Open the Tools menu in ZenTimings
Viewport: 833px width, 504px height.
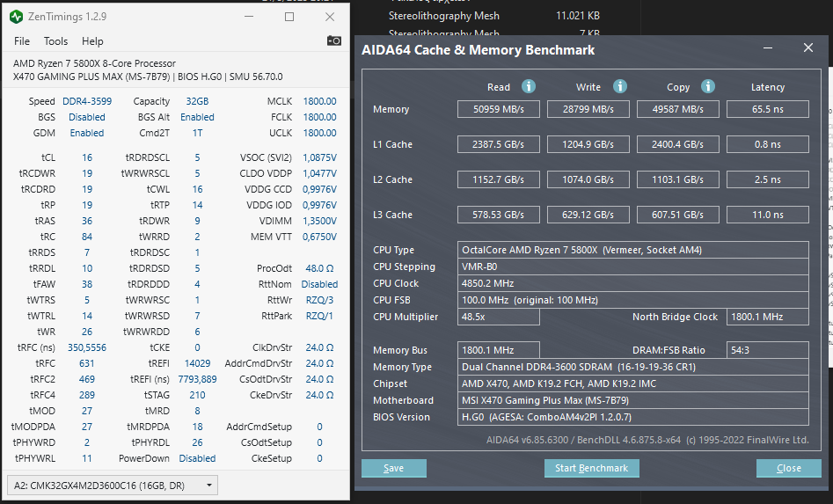click(55, 40)
